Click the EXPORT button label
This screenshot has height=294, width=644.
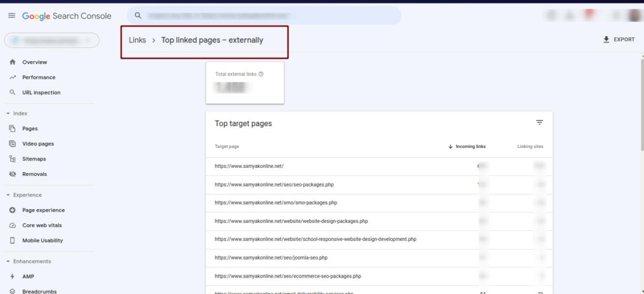click(x=624, y=39)
